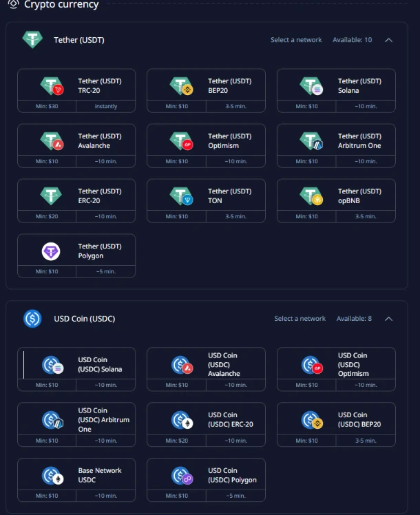Click the Available: 8 text
The image size is (420, 515).
click(x=354, y=319)
